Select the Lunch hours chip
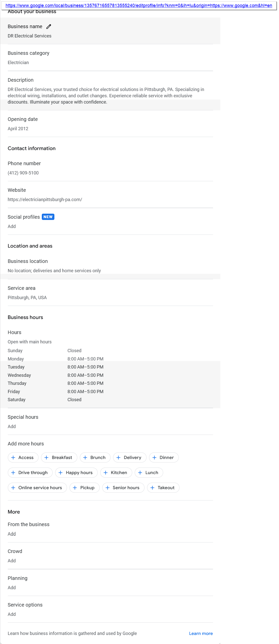Viewport: 279px width, 644px height. coord(149,473)
